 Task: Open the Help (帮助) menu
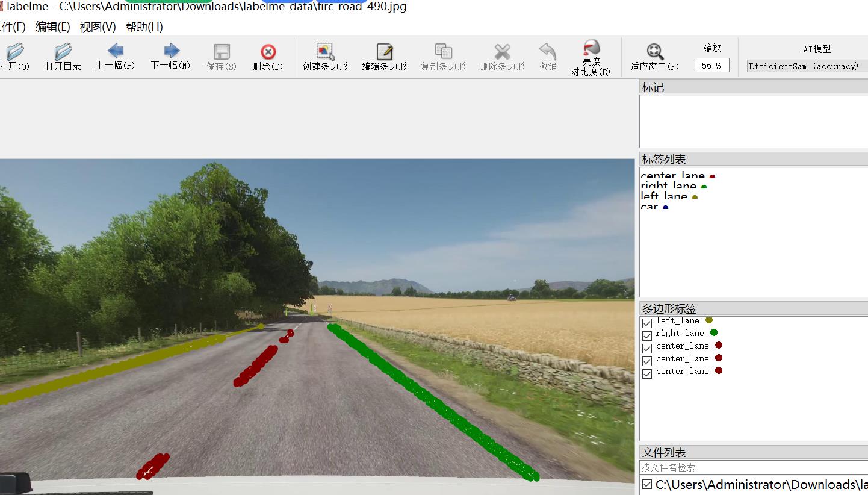coord(144,27)
